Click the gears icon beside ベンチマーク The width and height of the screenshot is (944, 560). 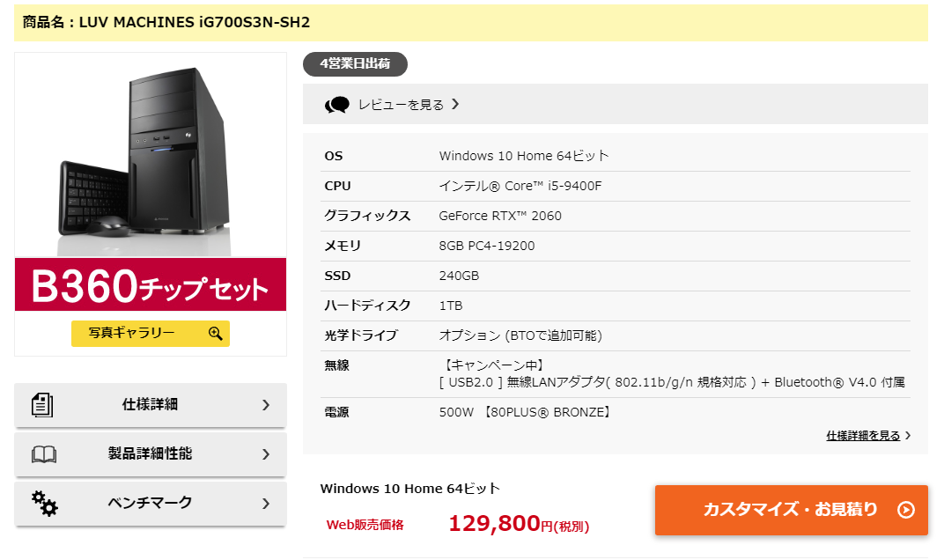point(45,504)
